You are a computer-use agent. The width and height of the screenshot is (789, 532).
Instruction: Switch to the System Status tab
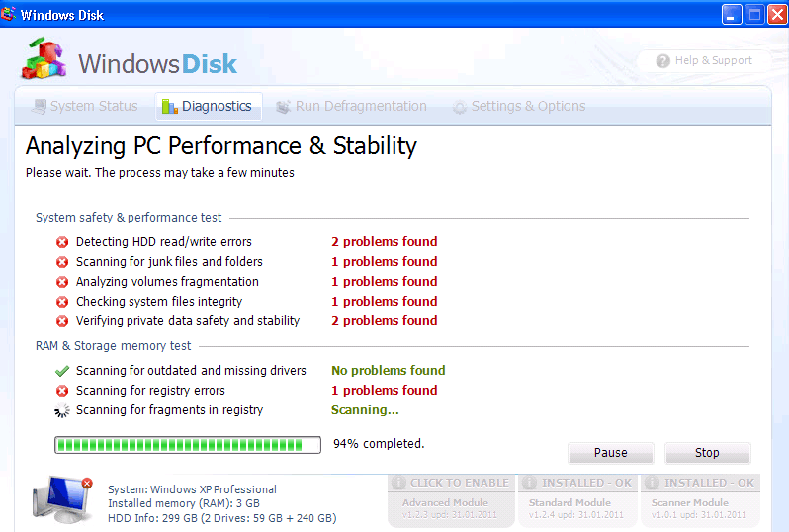[x=84, y=107]
